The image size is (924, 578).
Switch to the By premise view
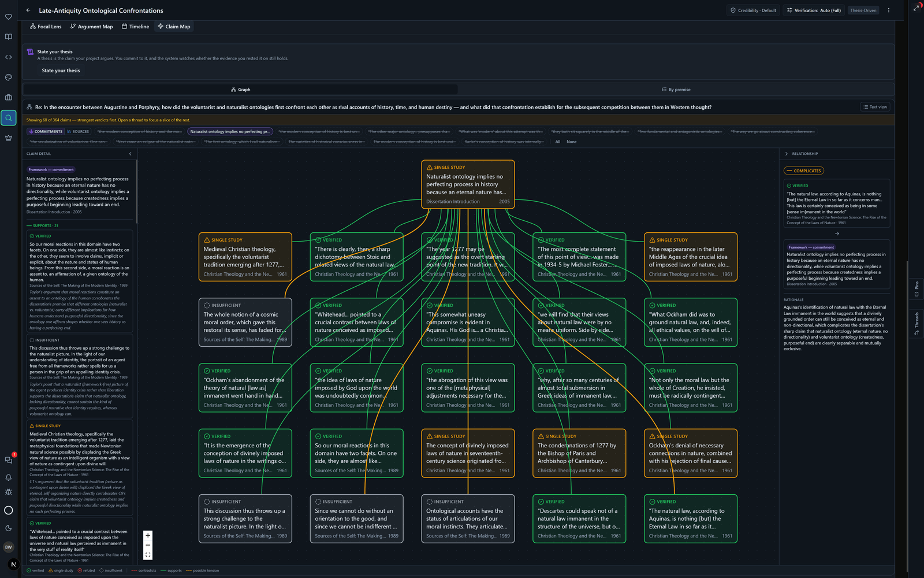tap(676, 90)
